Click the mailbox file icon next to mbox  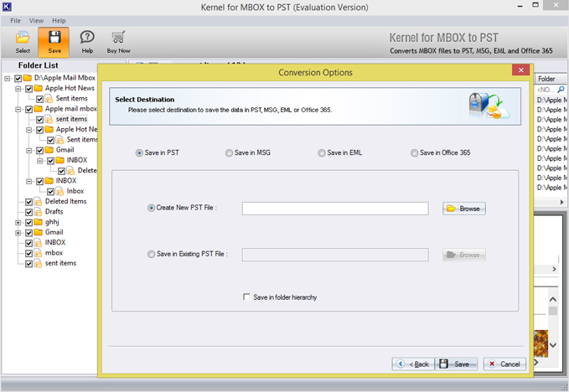click(x=38, y=253)
